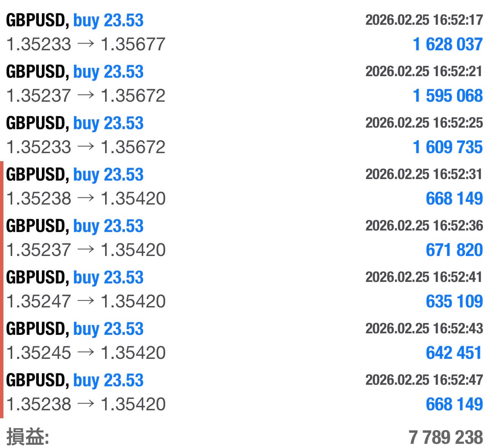Tap the profit value 671 820
Viewport: 489px width, 448px height.
pyautogui.click(x=454, y=250)
